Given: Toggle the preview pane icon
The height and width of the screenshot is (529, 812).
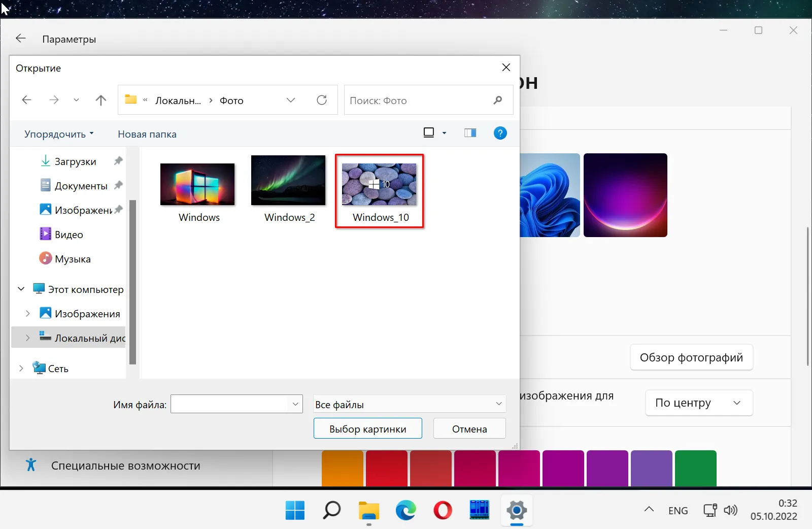Looking at the screenshot, I should 470,133.
